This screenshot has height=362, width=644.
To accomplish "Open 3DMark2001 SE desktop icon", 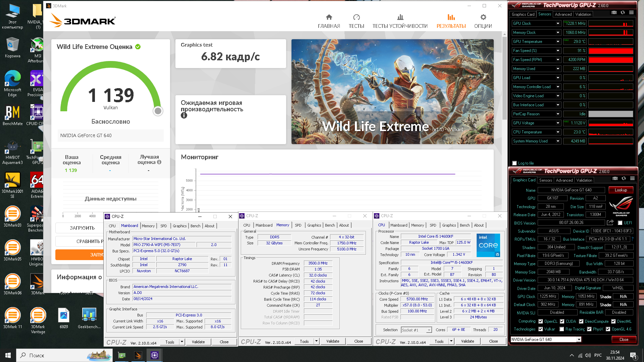I will point(12,185).
